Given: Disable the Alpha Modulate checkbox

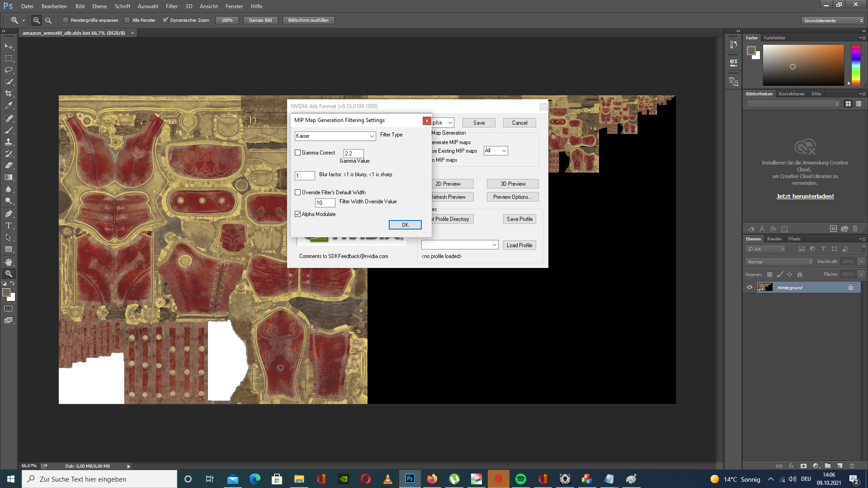Looking at the screenshot, I should (298, 214).
